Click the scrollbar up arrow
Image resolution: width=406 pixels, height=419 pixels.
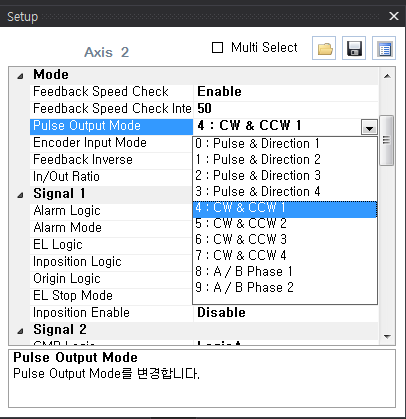tap(387, 76)
